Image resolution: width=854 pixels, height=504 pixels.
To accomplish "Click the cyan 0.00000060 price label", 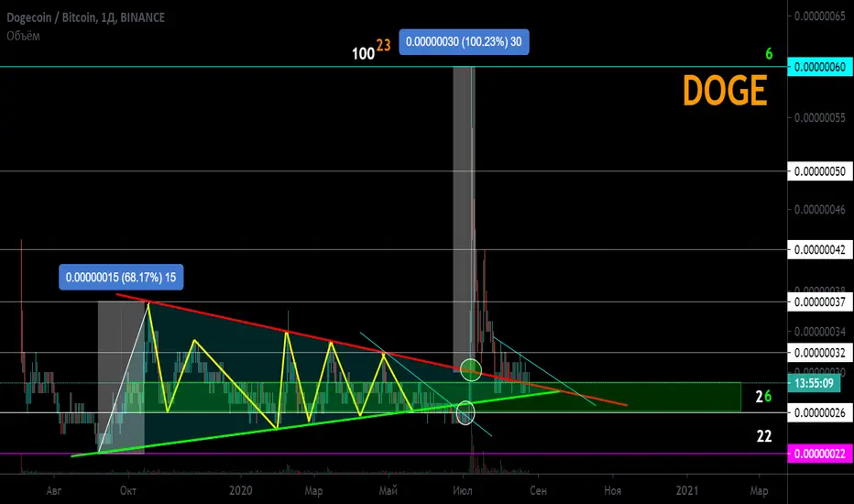I will tap(820, 67).
